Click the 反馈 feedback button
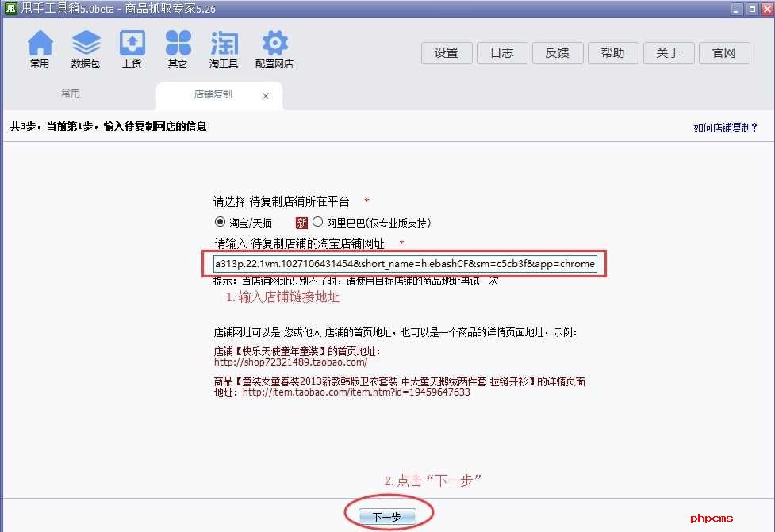The image size is (775, 532). [558, 53]
